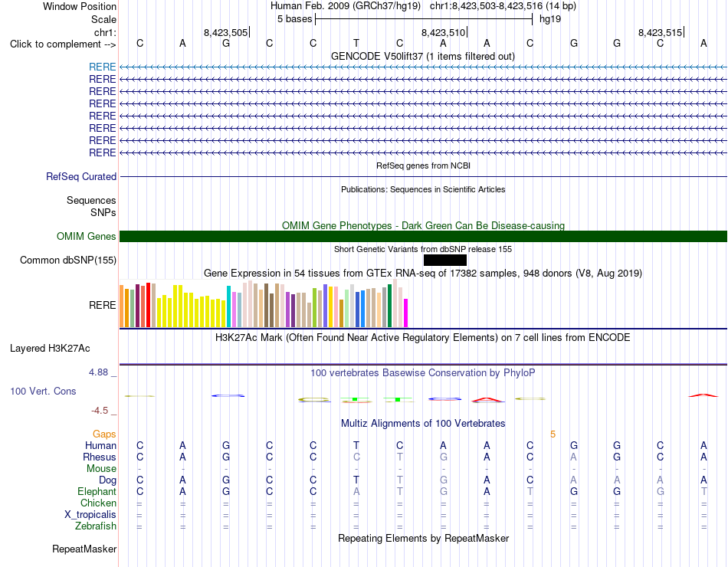Click the GTEx Gene Expression track title
Viewport: 728px width, 567px height.
423,273
